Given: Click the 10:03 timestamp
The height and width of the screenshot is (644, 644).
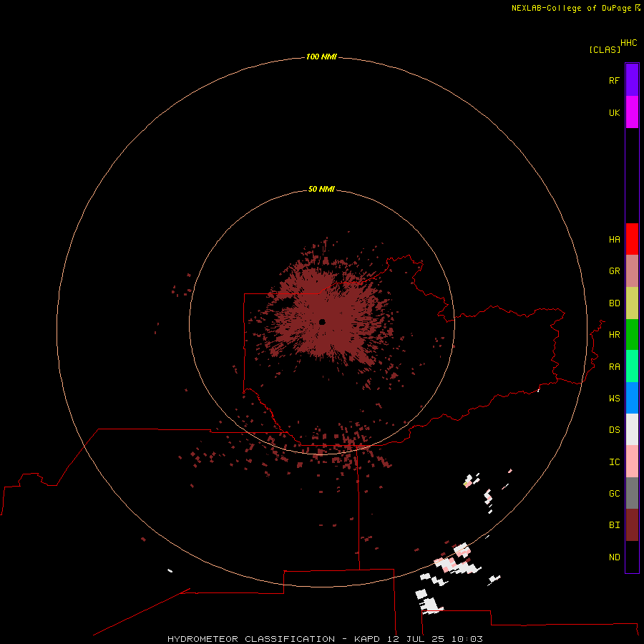Looking at the screenshot, I should point(467,639).
